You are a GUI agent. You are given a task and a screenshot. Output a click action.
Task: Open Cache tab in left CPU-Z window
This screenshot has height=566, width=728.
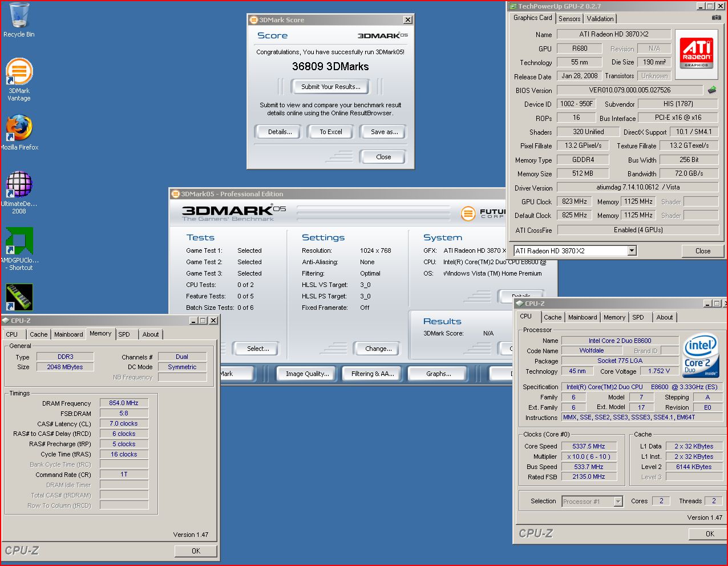(x=39, y=334)
